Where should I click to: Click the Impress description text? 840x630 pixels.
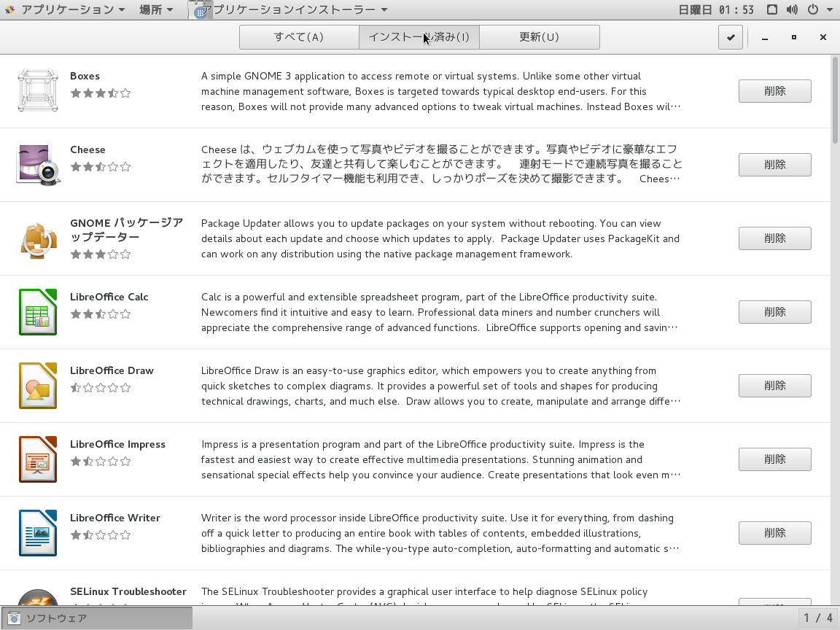click(441, 459)
